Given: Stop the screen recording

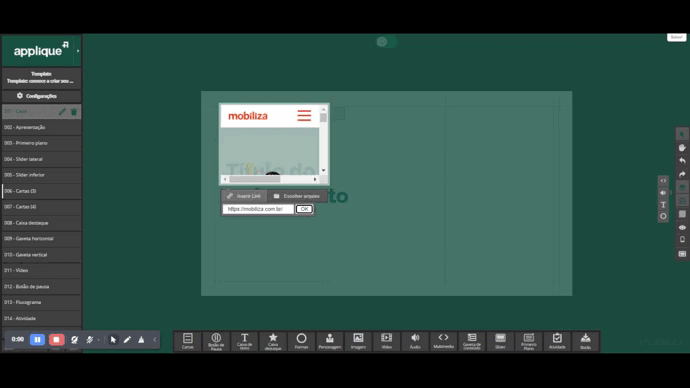Looking at the screenshot, I should tap(56, 340).
